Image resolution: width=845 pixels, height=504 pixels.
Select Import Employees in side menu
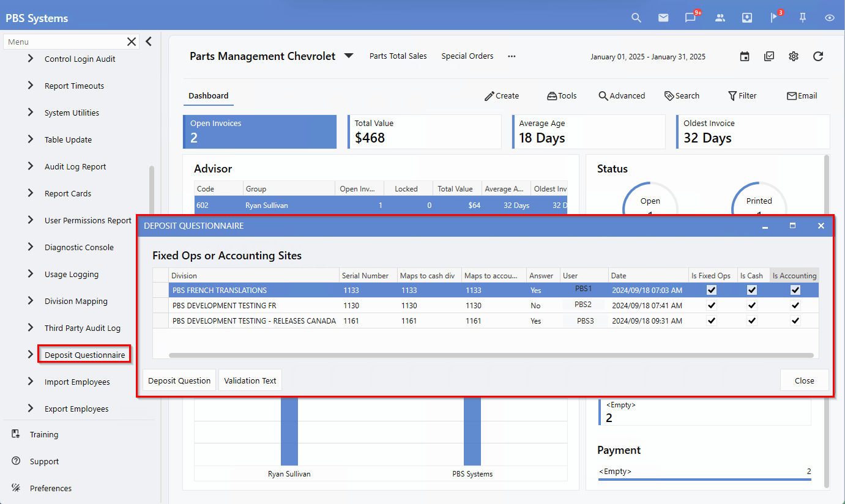[77, 382]
